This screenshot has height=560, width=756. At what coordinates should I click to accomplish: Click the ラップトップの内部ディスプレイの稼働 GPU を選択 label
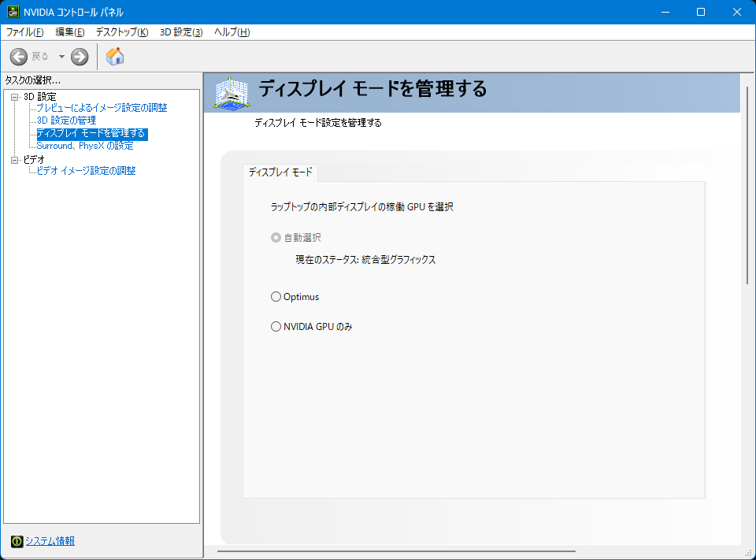click(361, 207)
